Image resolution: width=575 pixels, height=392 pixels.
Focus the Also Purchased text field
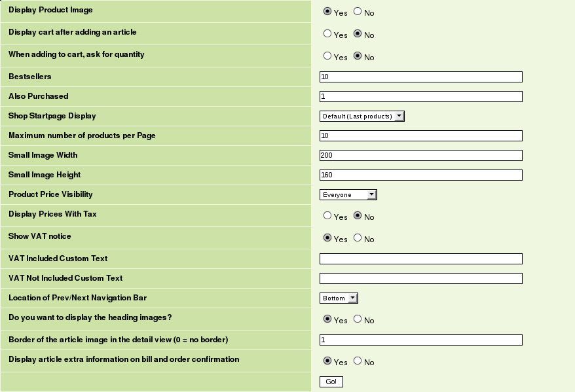pyautogui.click(x=420, y=97)
